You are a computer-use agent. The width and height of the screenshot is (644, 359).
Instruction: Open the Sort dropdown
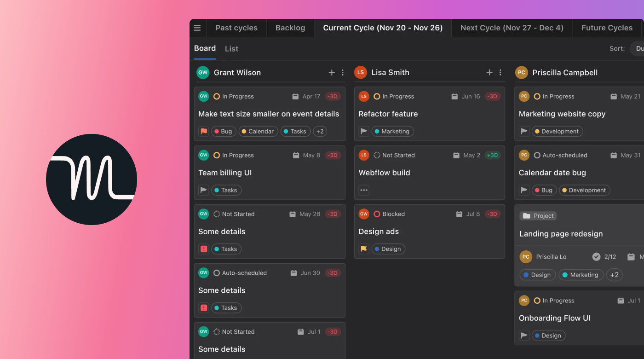pos(637,48)
